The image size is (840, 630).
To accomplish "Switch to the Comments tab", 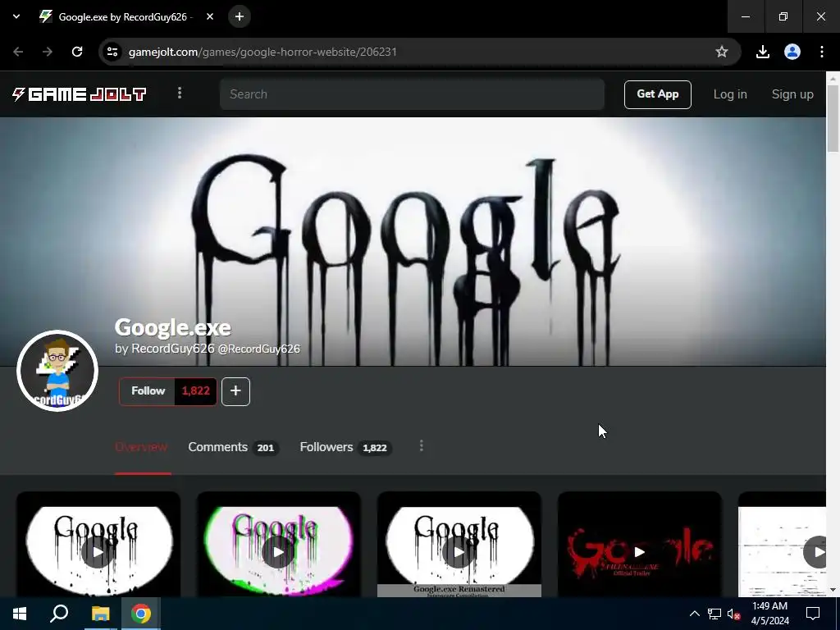I will point(233,447).
